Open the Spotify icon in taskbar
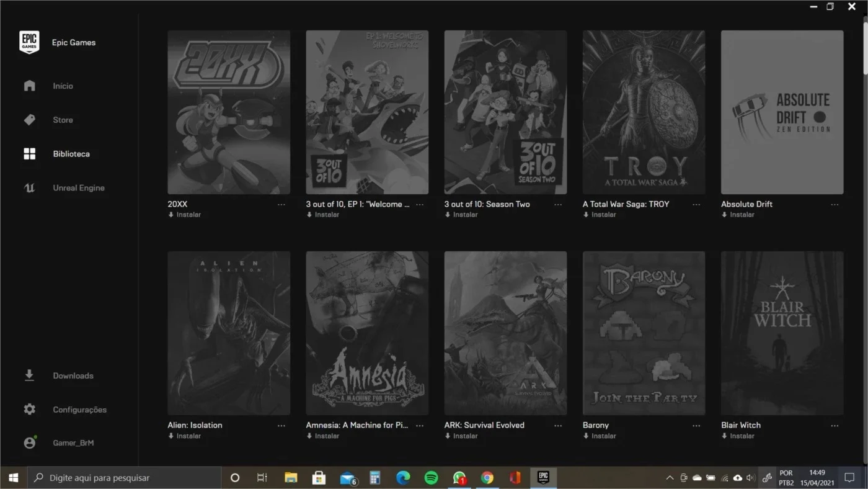 pyautogui.click(x=431, y=478)
